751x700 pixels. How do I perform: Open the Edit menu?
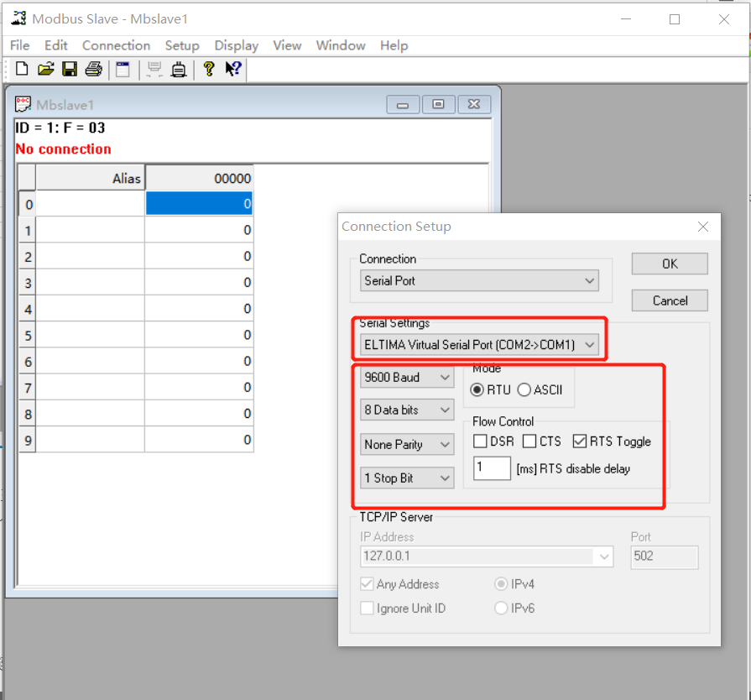pos(56,45)
